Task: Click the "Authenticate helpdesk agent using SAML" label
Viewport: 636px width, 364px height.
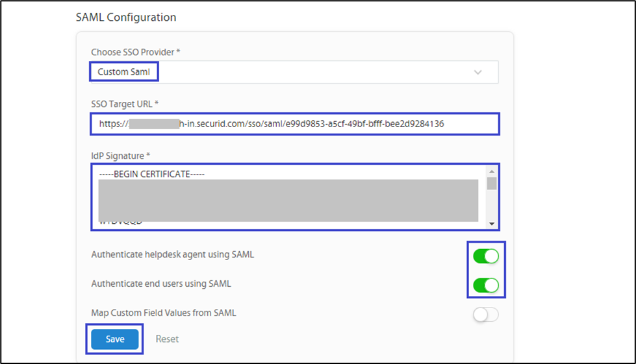Action: click(x=172, y=255)
